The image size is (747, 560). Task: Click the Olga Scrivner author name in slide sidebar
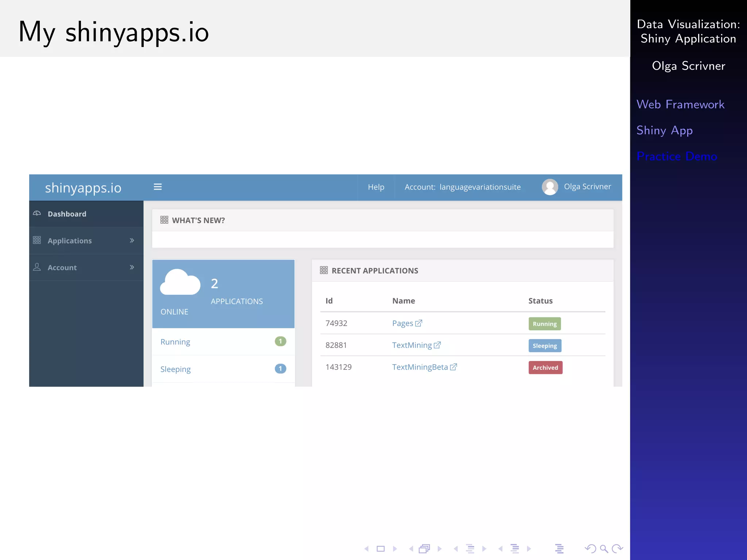point(688,66)
